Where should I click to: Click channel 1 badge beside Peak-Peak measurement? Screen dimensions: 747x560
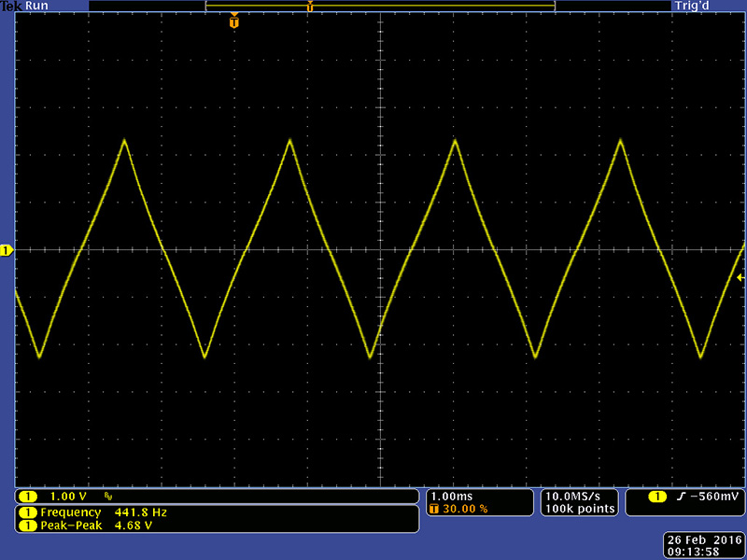[x=28, y=525]
